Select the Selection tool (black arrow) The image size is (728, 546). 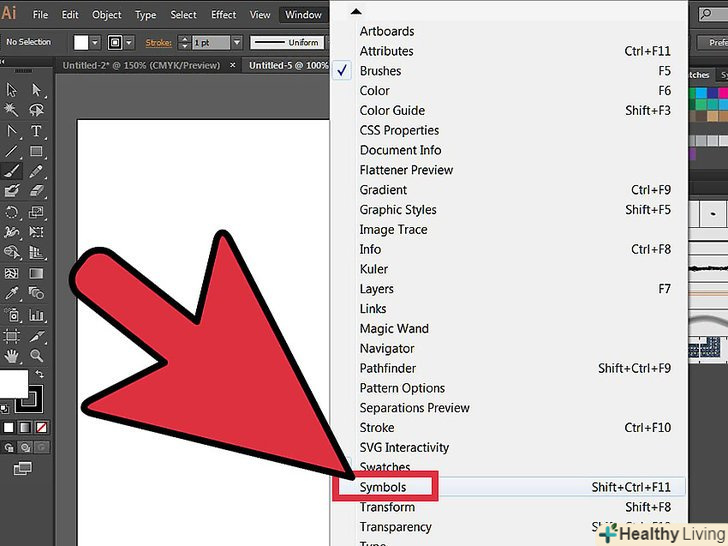(12, 90)
